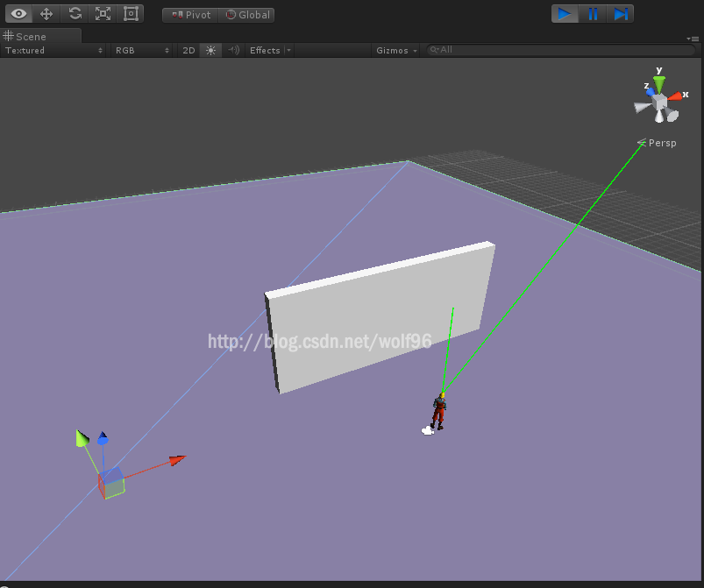
Task: Select the Scale tool
Action: 103,14
